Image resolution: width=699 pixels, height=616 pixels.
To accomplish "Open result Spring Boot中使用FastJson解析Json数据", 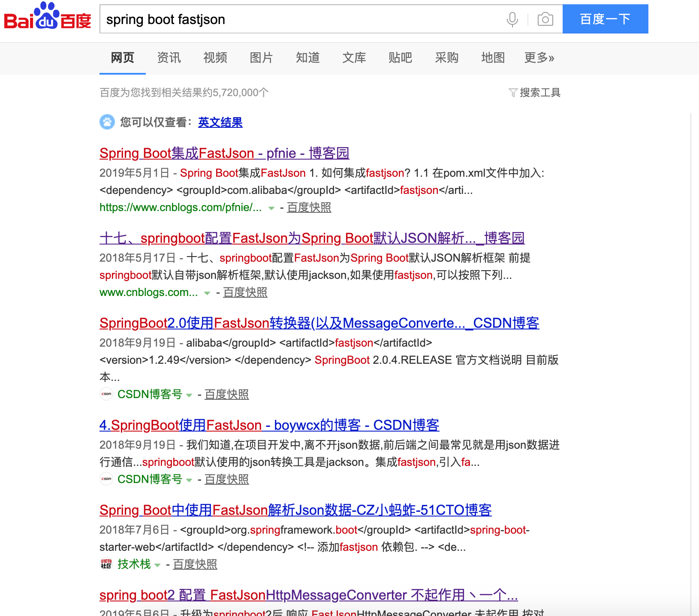I will 295,510.
